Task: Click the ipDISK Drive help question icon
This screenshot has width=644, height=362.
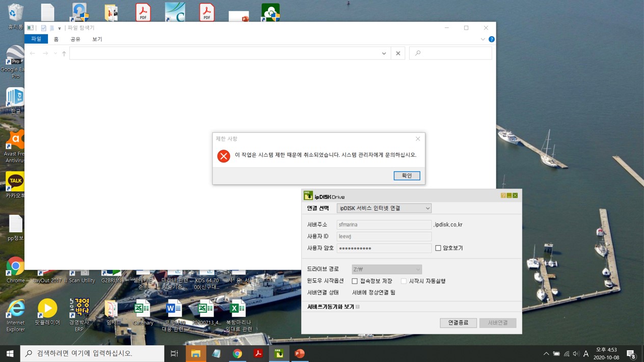Action: pyautogui.click(x=503, y=196)
